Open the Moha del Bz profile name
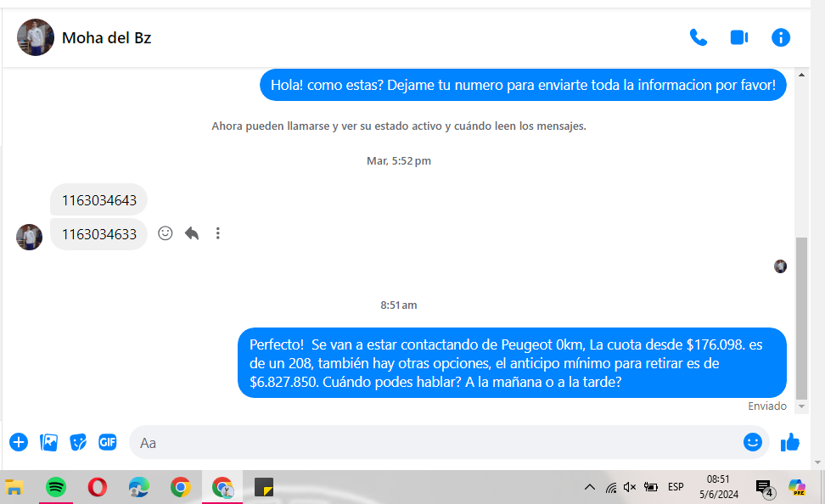825x504 pixels. click(106, 37)
